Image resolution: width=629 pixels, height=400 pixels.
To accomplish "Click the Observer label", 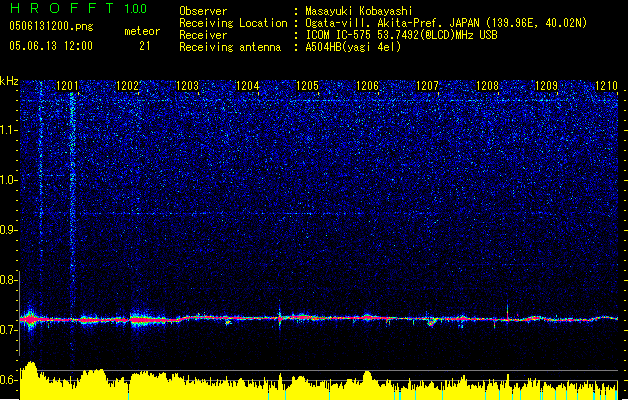I will coord(203,11).
